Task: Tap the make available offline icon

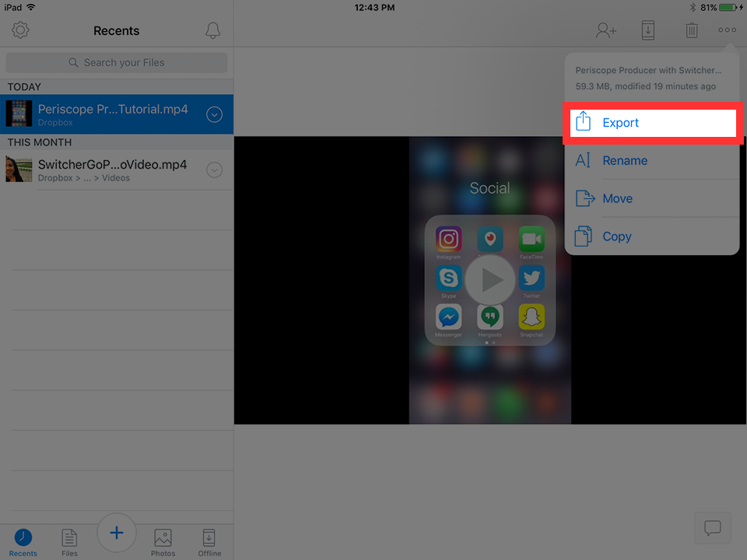Action: (647, 30)
